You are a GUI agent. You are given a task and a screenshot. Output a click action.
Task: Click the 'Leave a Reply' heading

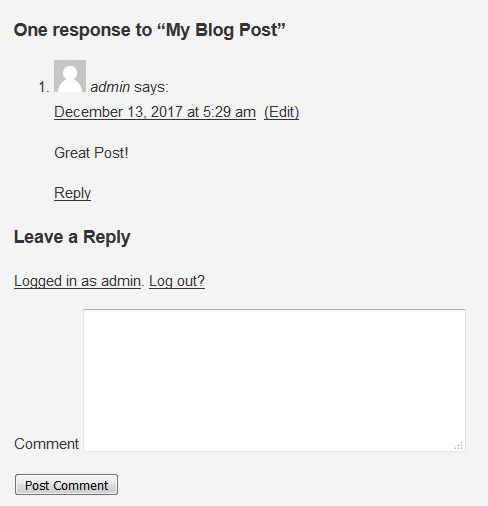72,237
